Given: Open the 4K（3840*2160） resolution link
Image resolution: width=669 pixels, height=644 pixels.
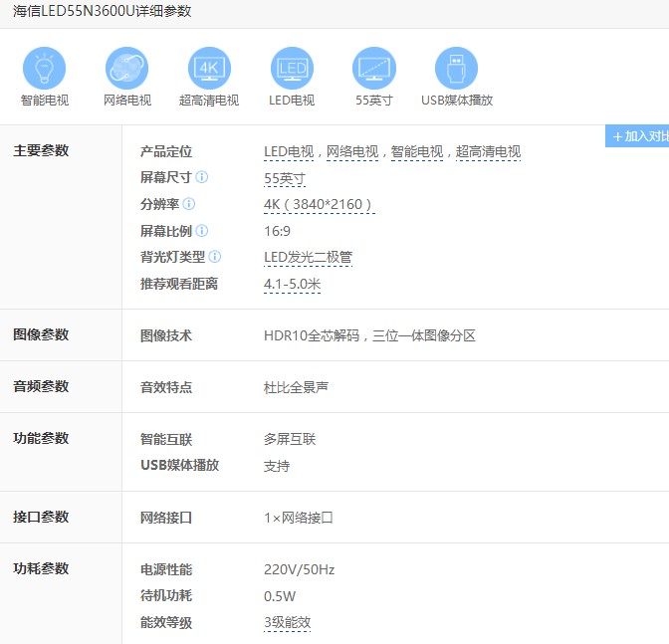Looking at the screenshot, I should click(320, 205).
